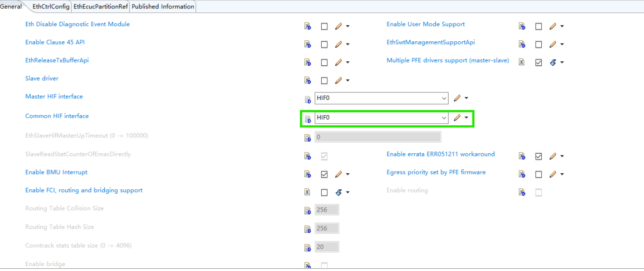
Task: Open the Published Information tab
Action: [163, 7]
